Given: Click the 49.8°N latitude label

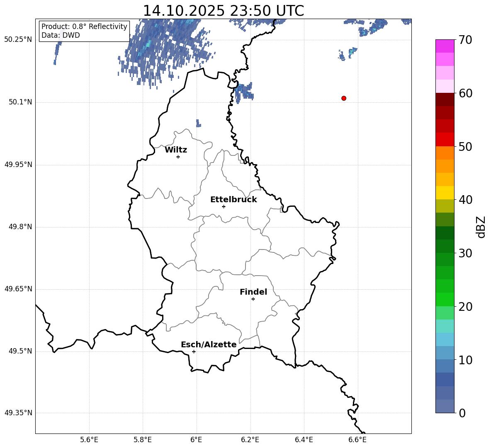Looking at the screenshot, I should [20, 227].
